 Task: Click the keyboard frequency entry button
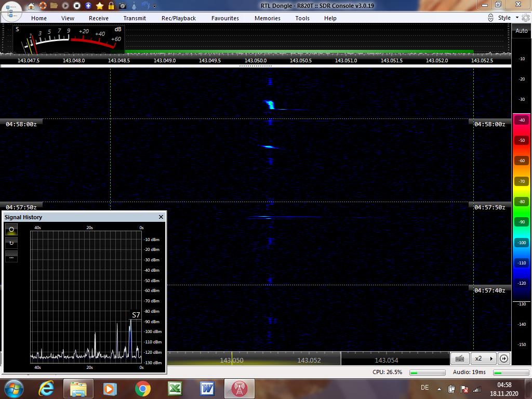[460, 358]
